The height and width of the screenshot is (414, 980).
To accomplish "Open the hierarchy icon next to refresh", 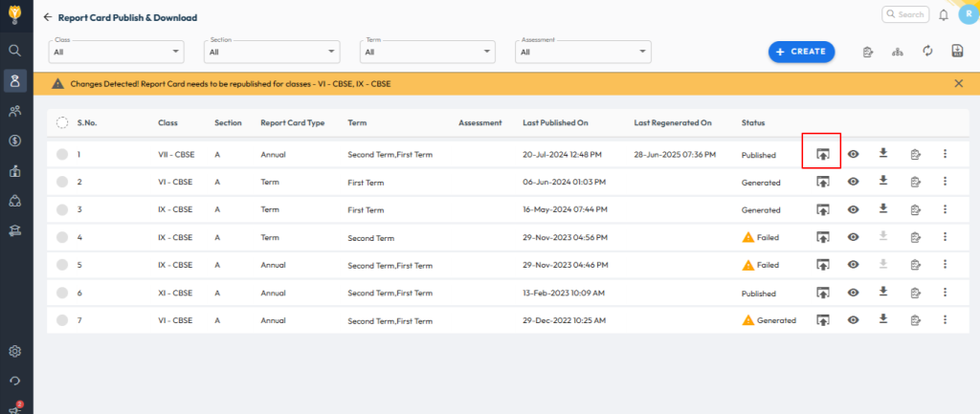I will (x=897, y=52).
